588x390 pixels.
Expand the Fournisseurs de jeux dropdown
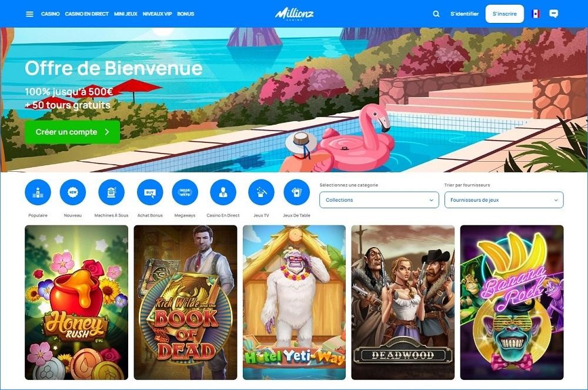[504, 200]
